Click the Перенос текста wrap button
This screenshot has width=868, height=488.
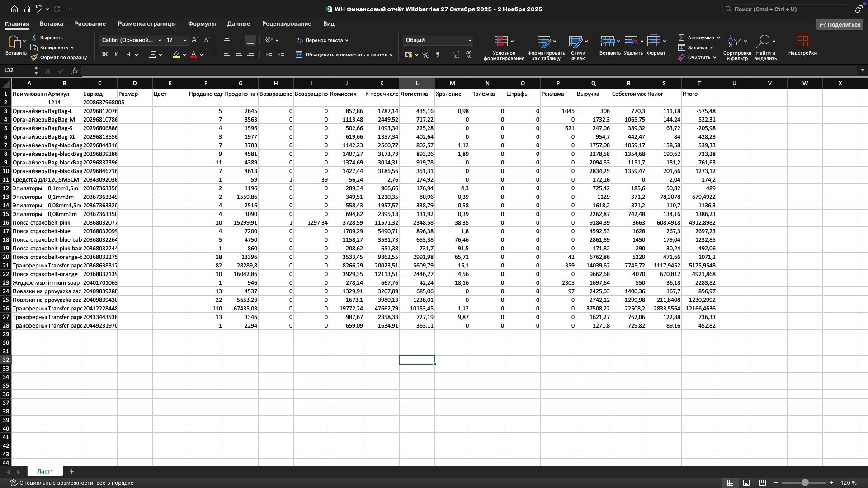tap(322, 40)
